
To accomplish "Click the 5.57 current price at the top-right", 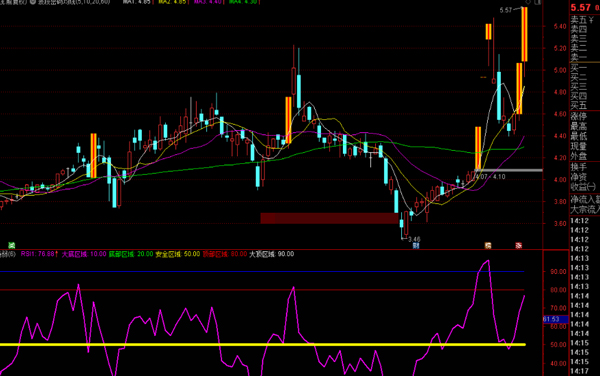I will [580, 8].
